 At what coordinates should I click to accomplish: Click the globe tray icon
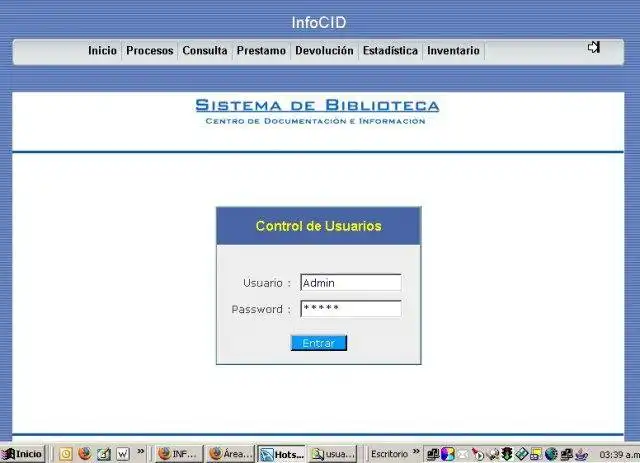551,454
